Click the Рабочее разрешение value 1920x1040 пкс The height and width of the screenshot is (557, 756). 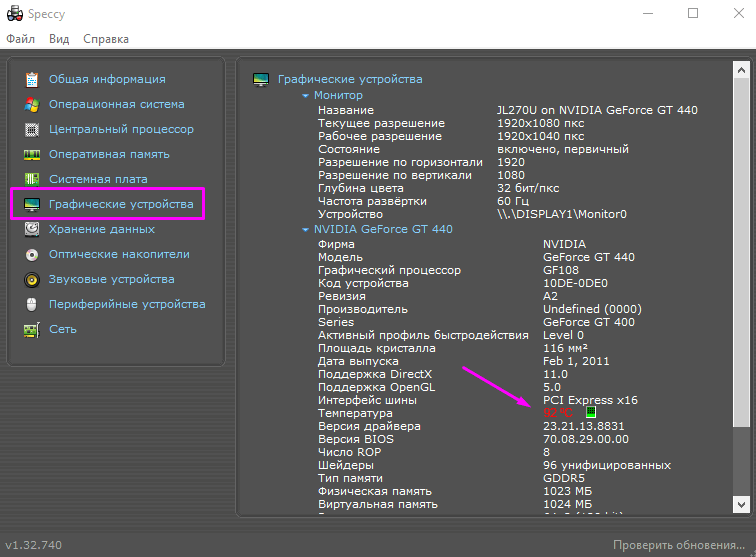[540, 136]
